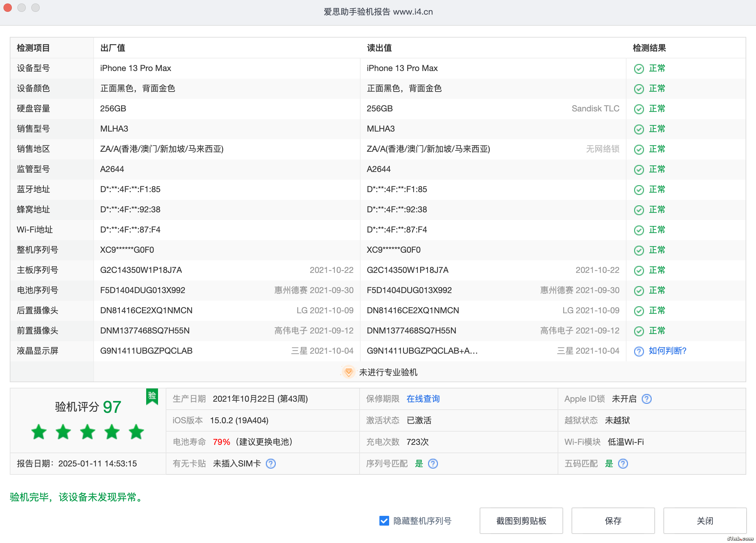Click 如何判断? link
756x543 pixels.
(667, 351)
